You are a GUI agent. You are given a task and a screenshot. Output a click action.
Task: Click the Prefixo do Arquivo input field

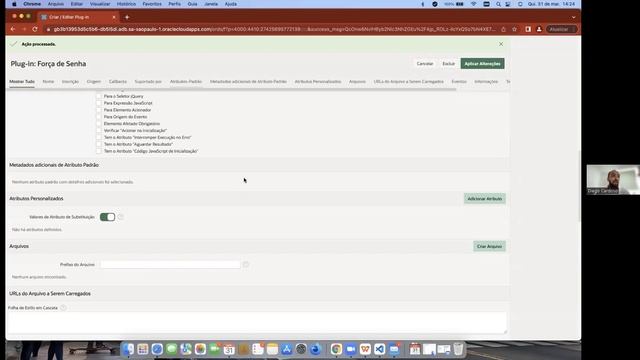tap(170, 264)
